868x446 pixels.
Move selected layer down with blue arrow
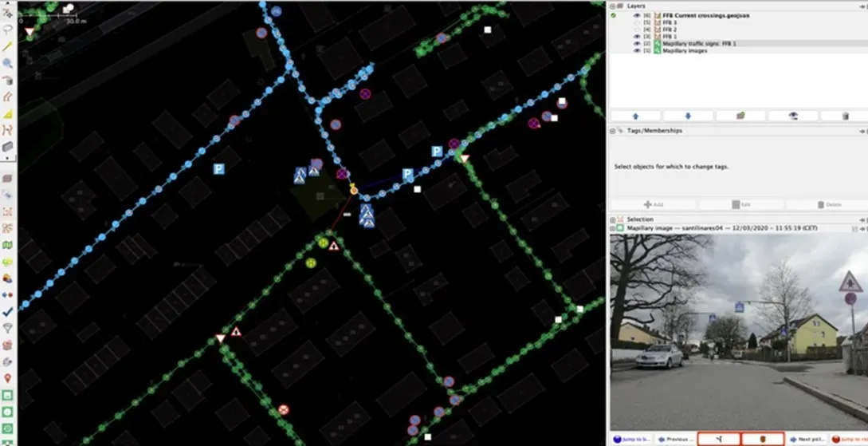click(x=688, y=116)
